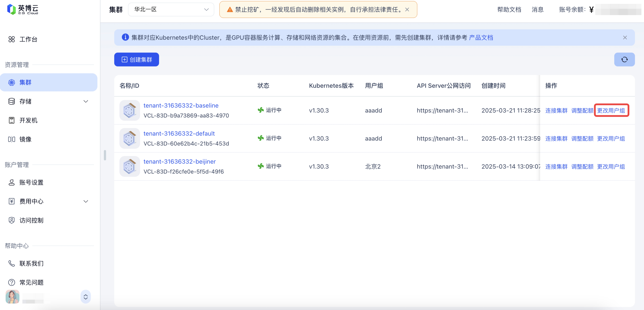Screen dimensions: 644x310
Task: Click 调整配额 for baseline cluster
Action: [x=582, y=110]
